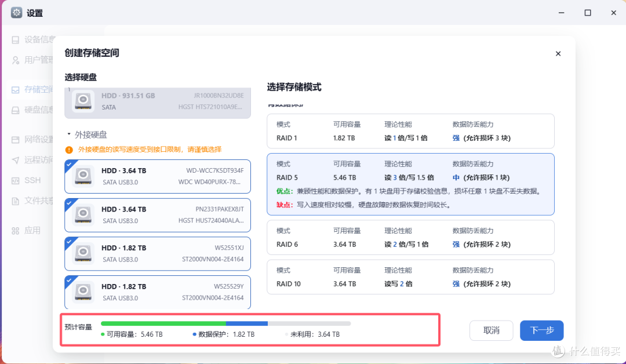Uncheck the W525529Y 1.82 TB disk

69,280
